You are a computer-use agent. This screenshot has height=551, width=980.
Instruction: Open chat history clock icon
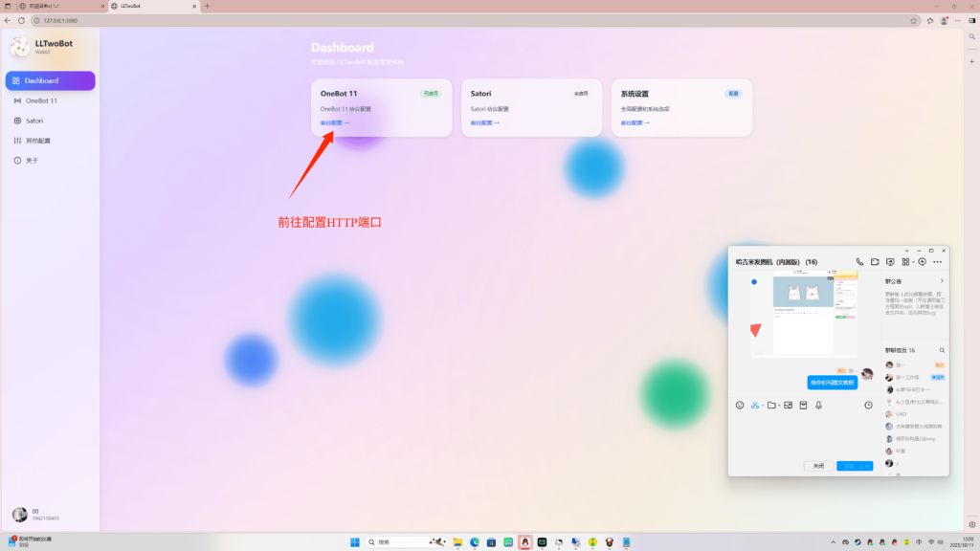pyautogui.click(x=868, y=405)
